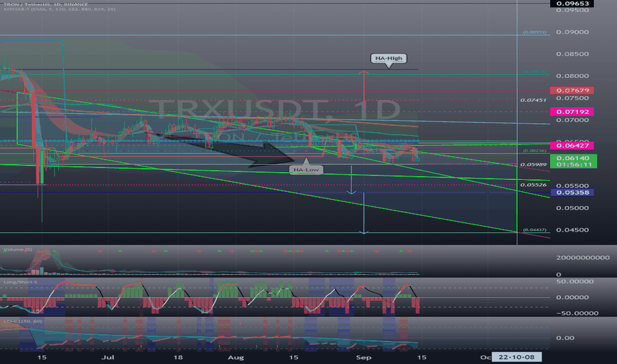This screenshot has width=617, height=364.
Task: Select the HA-Low callout label
Action: click(x=306, y=169)
